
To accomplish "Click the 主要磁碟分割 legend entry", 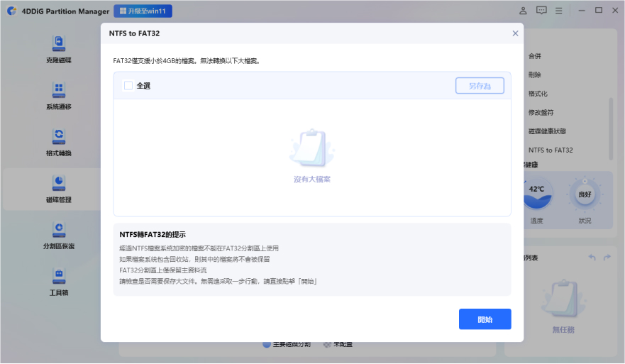I will [x=287, y=344].
